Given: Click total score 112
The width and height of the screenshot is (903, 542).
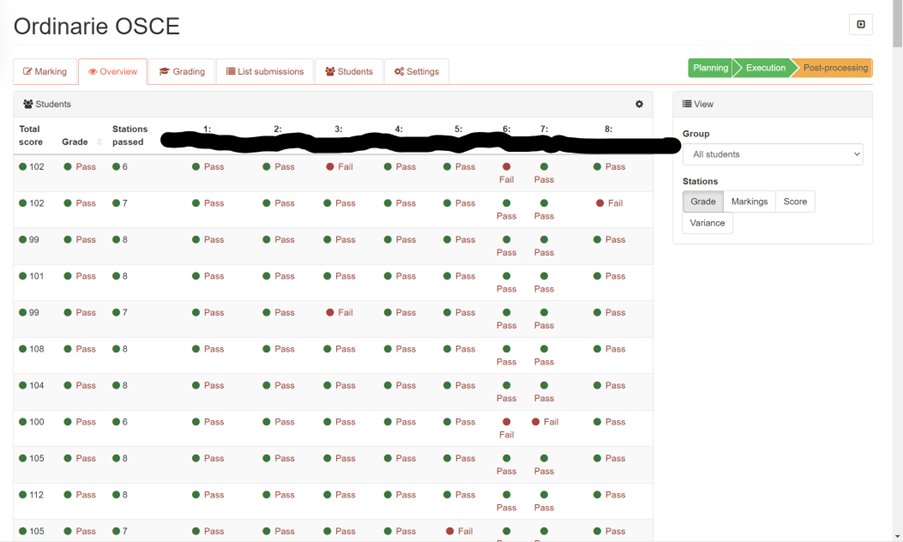Looking at the screenshot, I should (36, 495).
